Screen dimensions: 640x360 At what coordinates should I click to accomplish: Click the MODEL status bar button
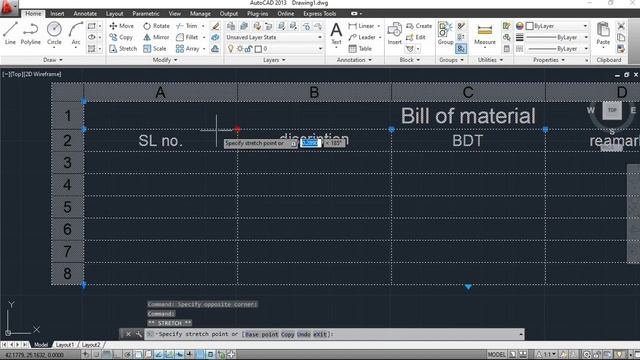pyautogui.click(x=496, y=354)
